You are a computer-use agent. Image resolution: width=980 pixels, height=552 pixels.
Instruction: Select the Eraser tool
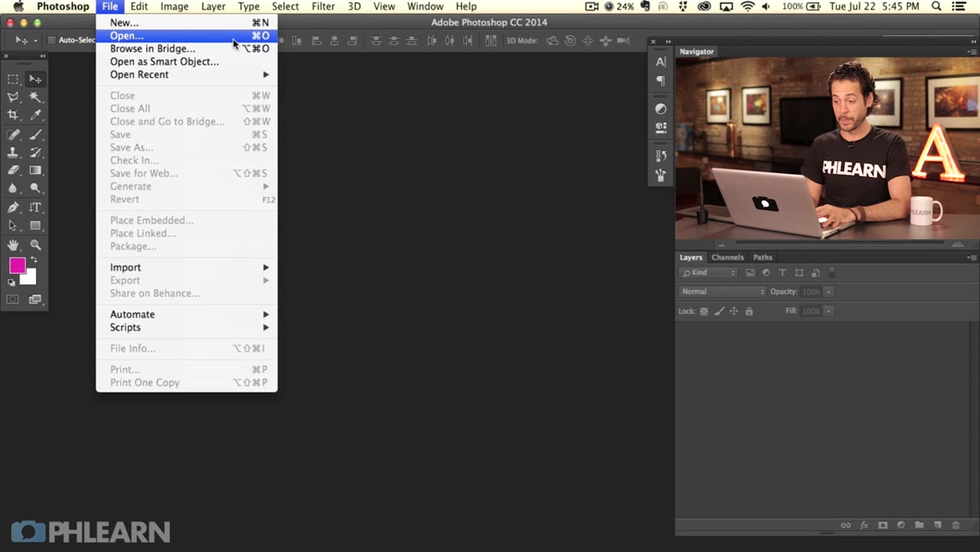13,171
